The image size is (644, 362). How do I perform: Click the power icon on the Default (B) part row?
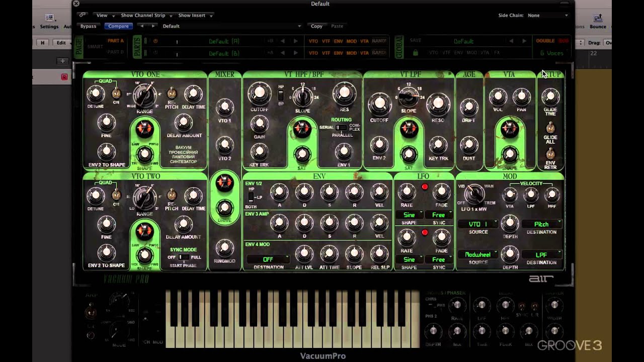click(155, 53)
